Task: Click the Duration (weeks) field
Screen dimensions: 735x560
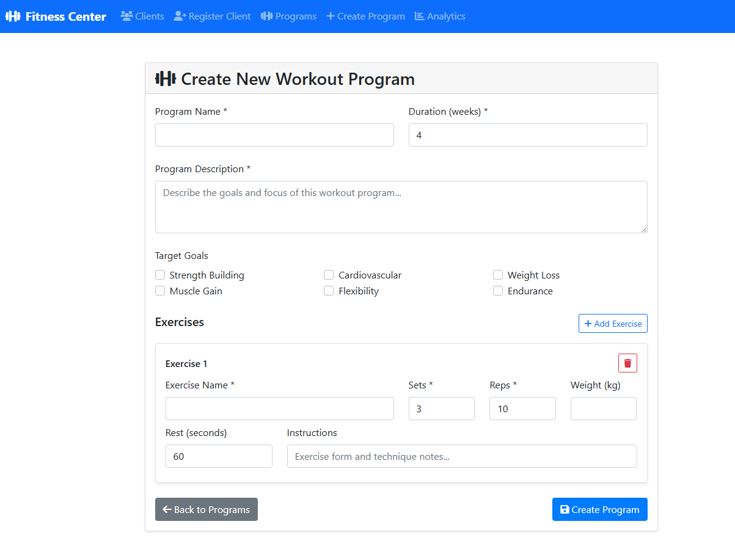Action: click(527, 135)
